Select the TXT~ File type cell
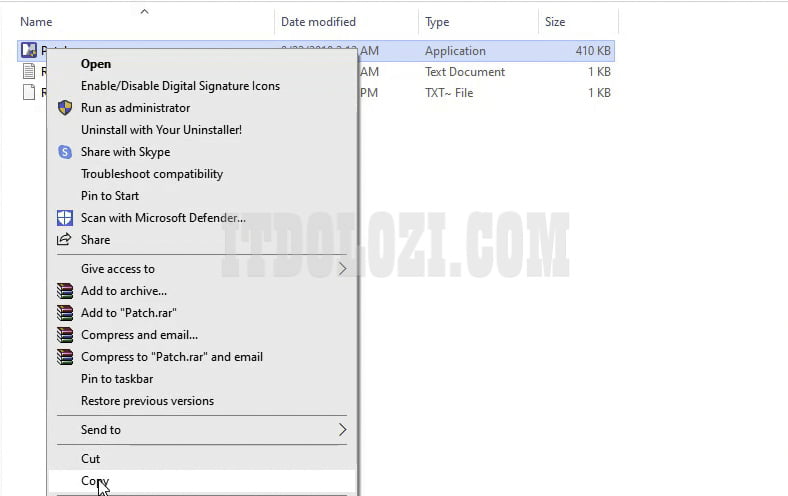Viewport: 788px width, 496px height. coord(449,93)
